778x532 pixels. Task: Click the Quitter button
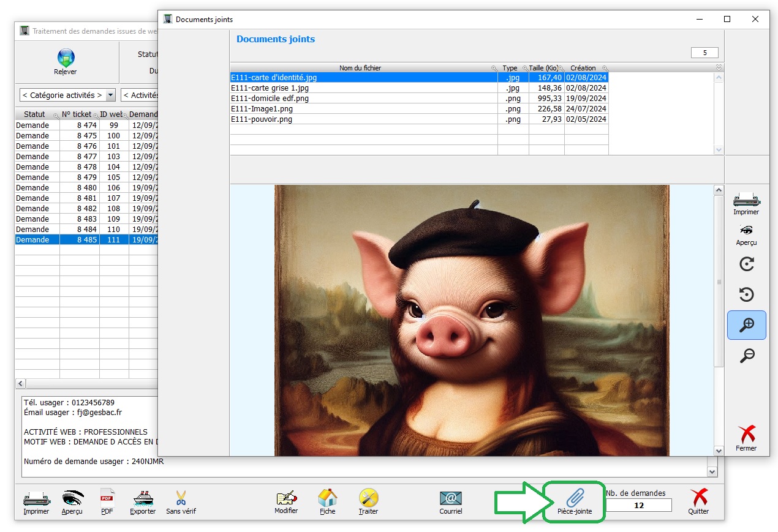698,500
